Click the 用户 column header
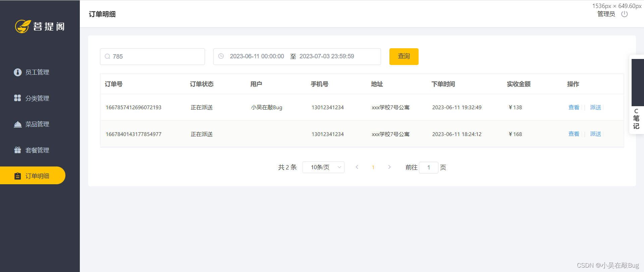This screenshot has height=272, width=644. click(256, 84)
